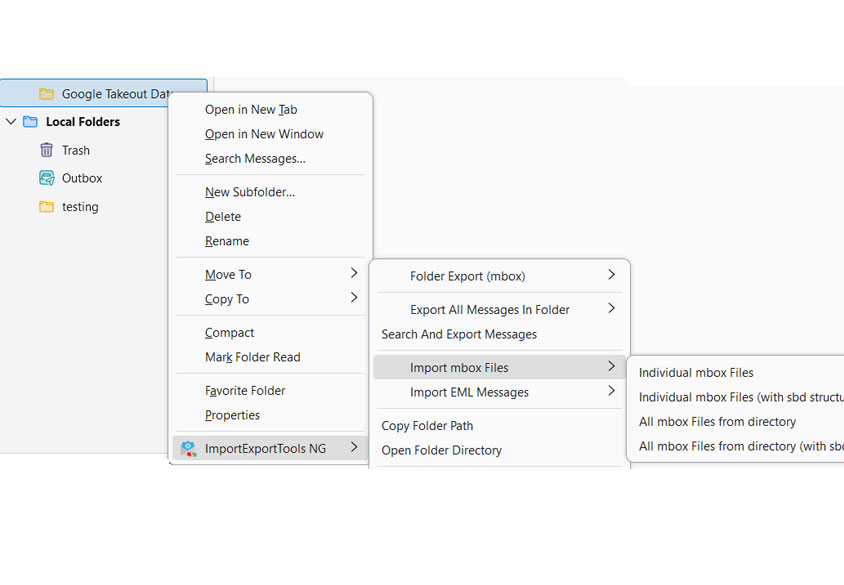
Task: Choose Individual mbox Files import
Action: (x=695, y=372)
